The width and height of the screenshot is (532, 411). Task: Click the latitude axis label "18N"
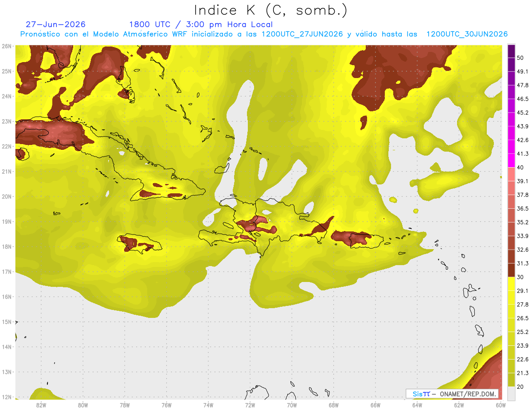(7, 247)
